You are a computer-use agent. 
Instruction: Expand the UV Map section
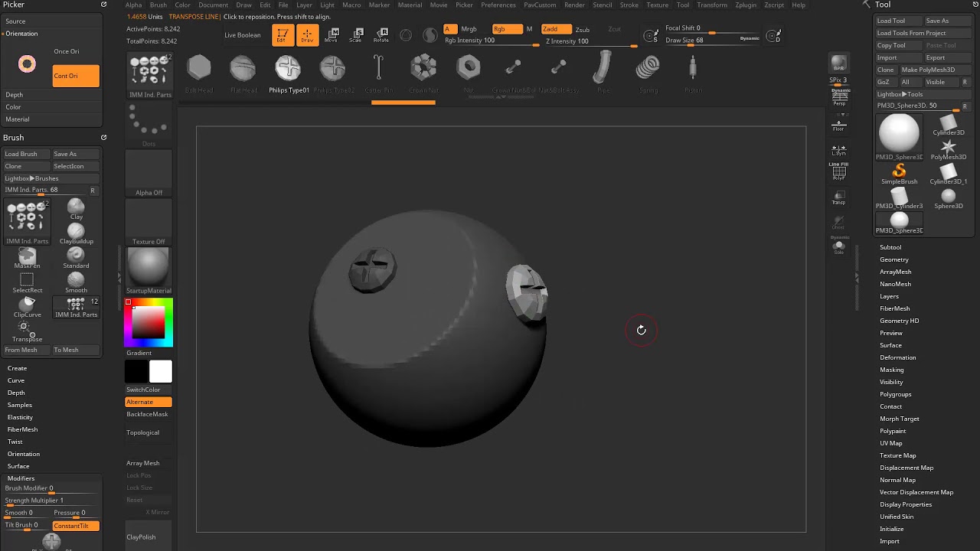(x=891, y=443)
